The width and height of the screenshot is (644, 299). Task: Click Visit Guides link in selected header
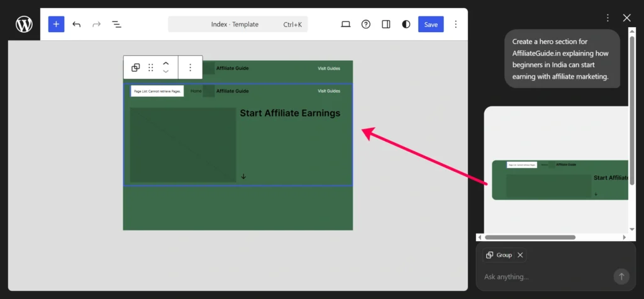click(x=328, y=91)
